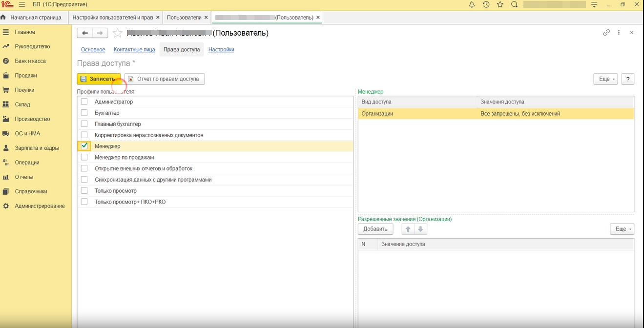Tick the Только просмотр checkbox

tap(84, 190)
